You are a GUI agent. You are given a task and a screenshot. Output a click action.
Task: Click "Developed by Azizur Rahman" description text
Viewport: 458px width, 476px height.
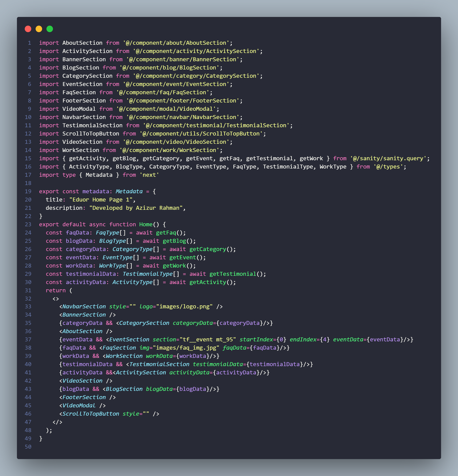click(x=136, y=208)
